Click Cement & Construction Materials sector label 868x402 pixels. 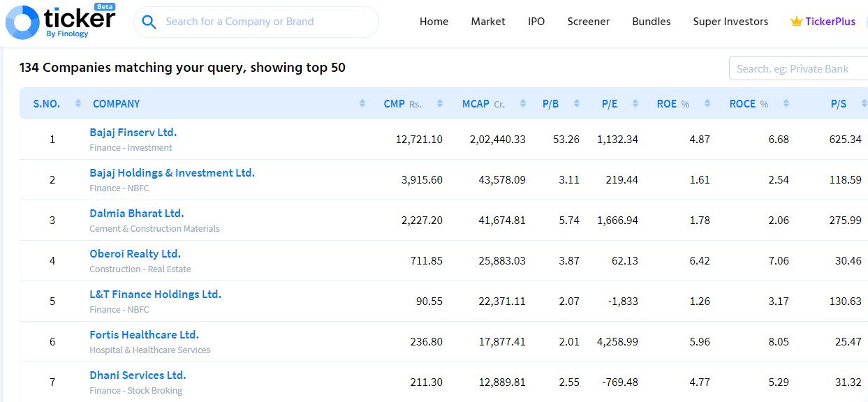(x=154, y=228)
